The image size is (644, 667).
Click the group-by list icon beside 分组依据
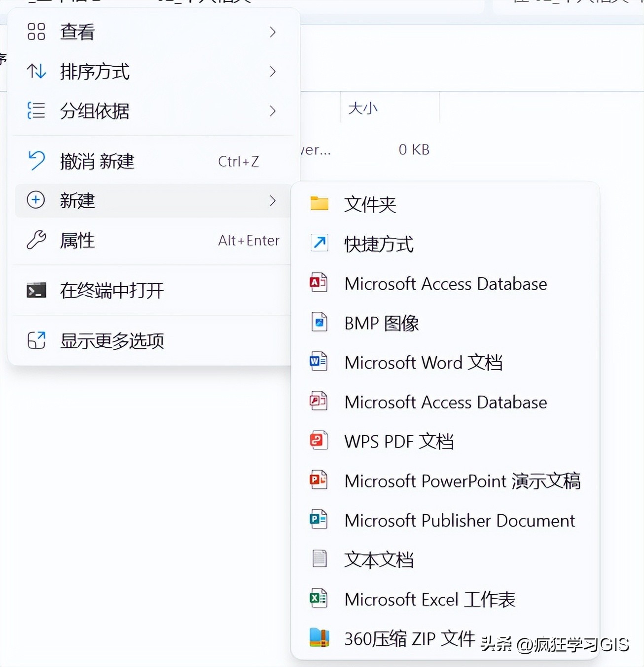36,111
